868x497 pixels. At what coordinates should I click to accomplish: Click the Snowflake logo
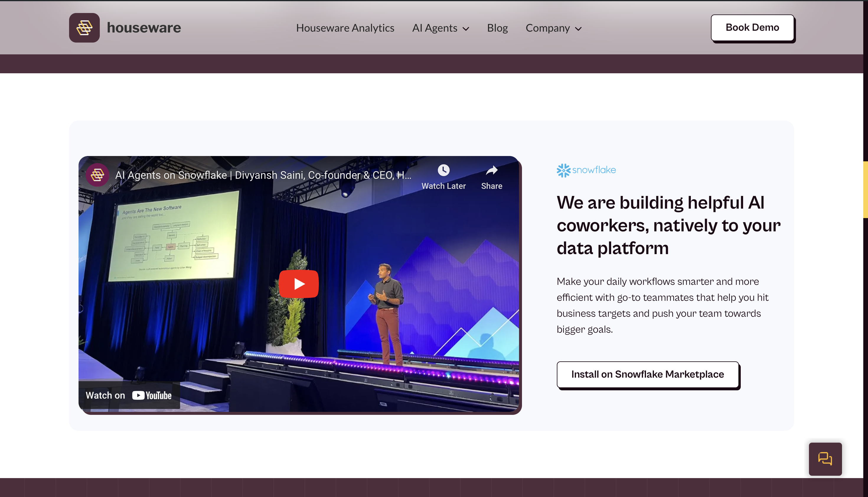coord(586,170)
